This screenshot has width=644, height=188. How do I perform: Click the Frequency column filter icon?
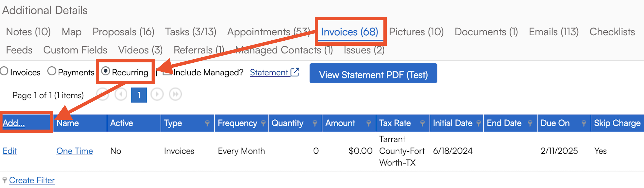pyautogui.click(x=263, y=123)
